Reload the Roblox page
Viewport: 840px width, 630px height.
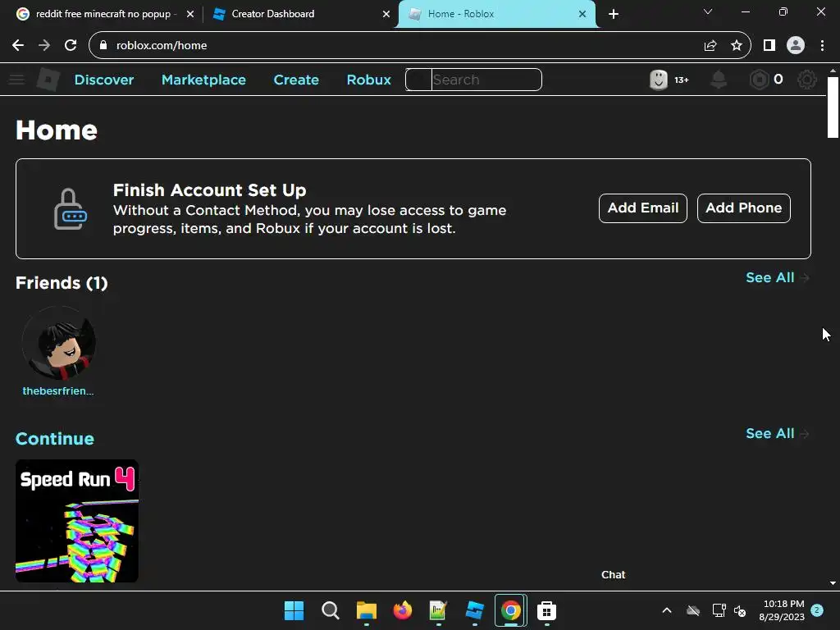click(71, 46)
